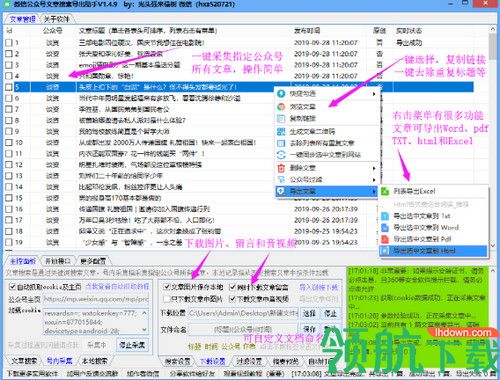This screenshot has width=500, height=380.
Task: Click the 文件命名 input field
Action: 243,329
